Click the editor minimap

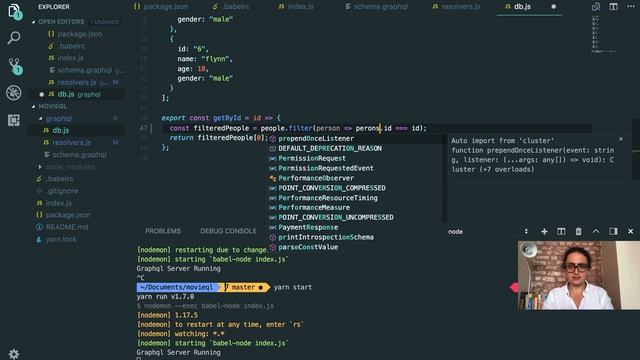(603, 34)
